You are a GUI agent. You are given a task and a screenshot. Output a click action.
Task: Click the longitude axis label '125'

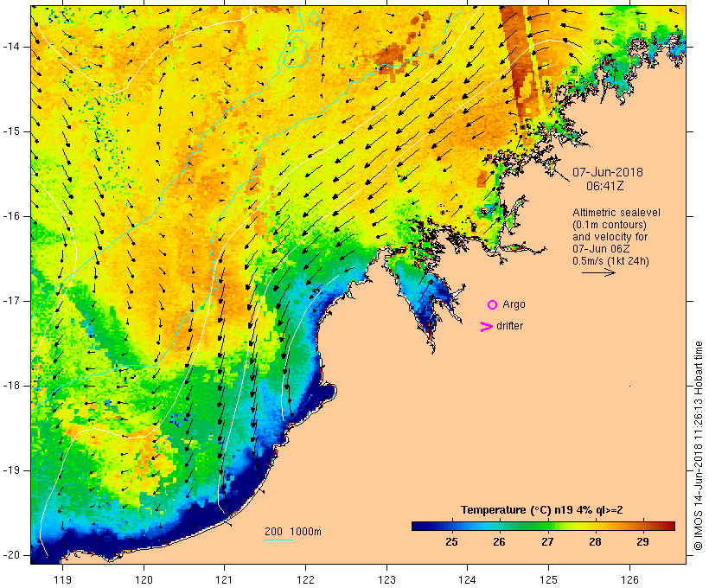(x=548, y=579)
